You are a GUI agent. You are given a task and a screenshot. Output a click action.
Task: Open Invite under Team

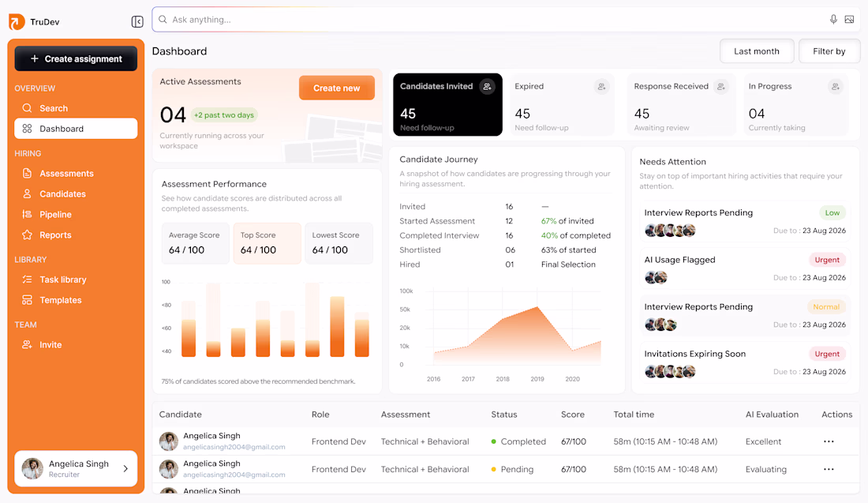click(x=76, y=344)
